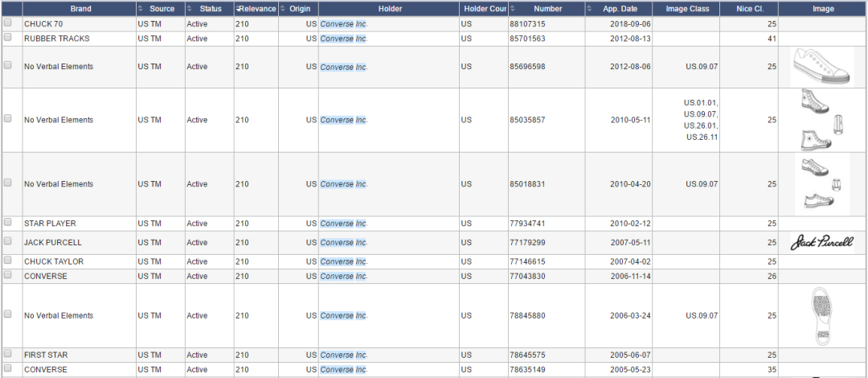Open Converse Inc. holder in FIRST STAR row
The image size is (868, 378).
point(344,355)
